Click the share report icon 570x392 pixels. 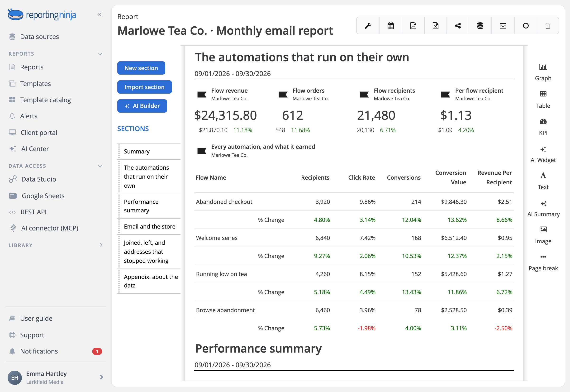click(x=458, y=26)
